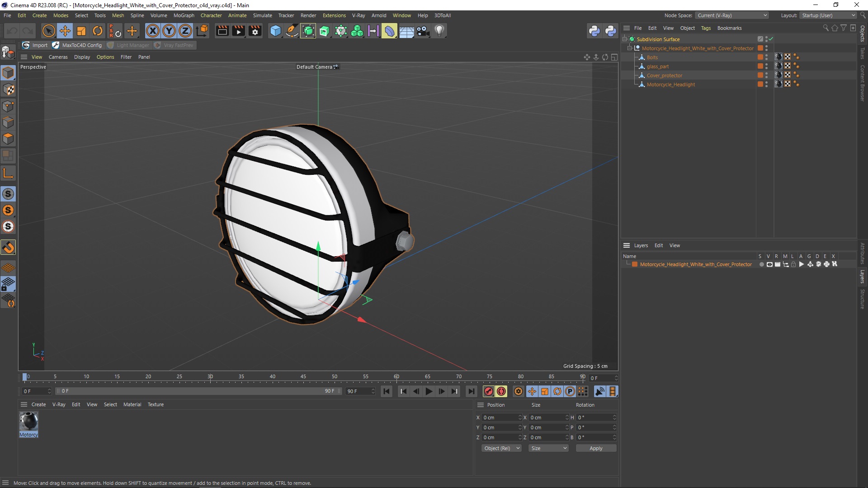Image resolution: width=868 pixels, height=488 pixels.
Task: Collapse the Motorcycle_Headlight_White_with_Cover_Protector null
Action: pyautogui.click(x=630, y=48)
